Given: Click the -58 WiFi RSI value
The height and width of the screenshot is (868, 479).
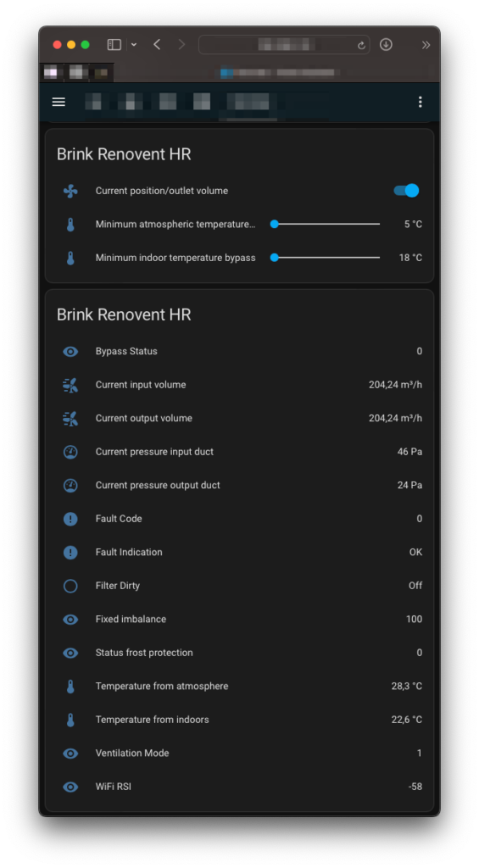Looking at the screenshot, I should click(415, 787).
